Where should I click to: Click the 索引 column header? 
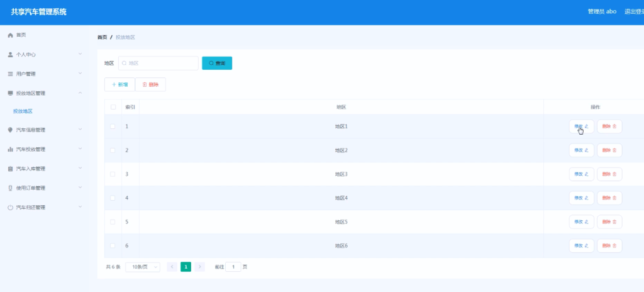130,107
